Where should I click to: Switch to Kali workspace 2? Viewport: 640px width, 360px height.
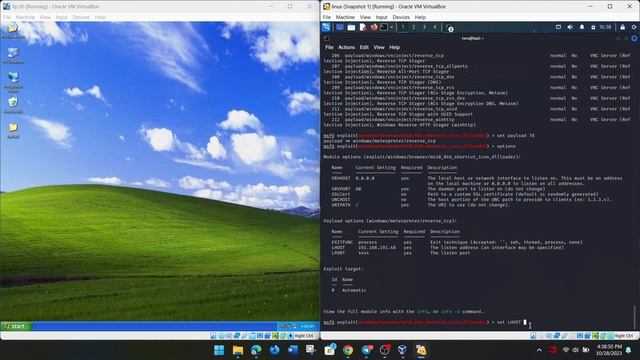[x=413, y=27]
